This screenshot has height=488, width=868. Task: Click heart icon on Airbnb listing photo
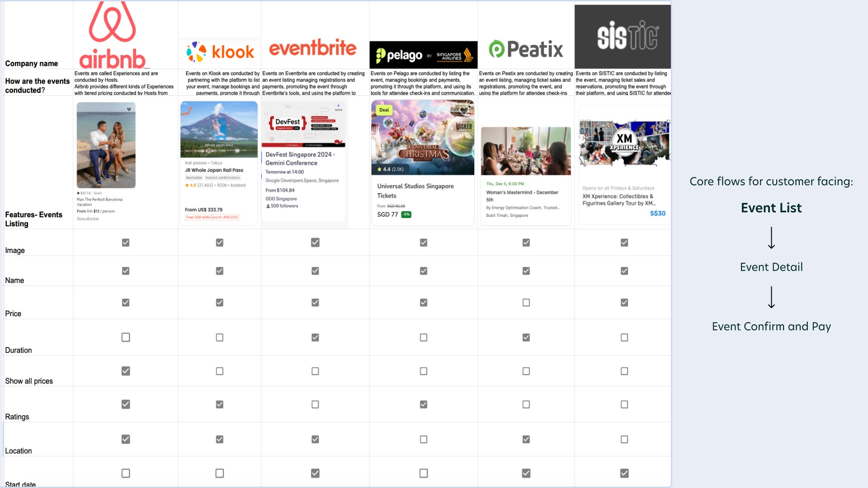tap(129, 109)
